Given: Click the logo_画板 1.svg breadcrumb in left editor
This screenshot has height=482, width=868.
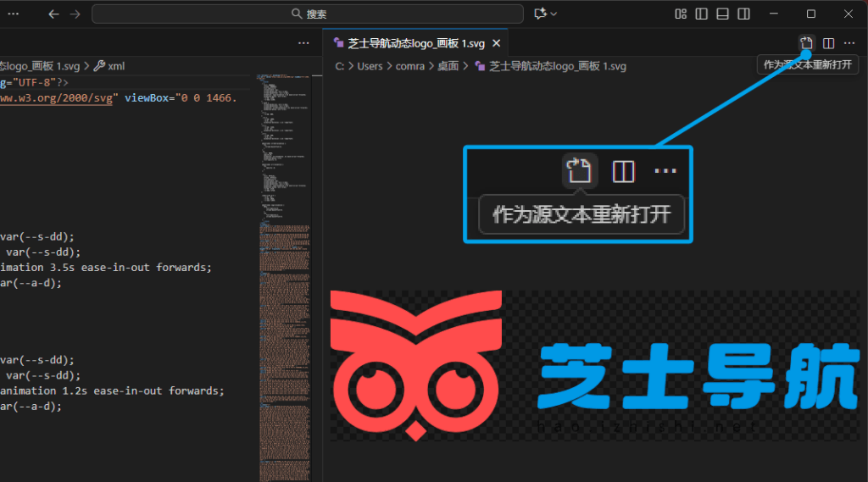Looking at the screenshot, I should tap(40, 66).
